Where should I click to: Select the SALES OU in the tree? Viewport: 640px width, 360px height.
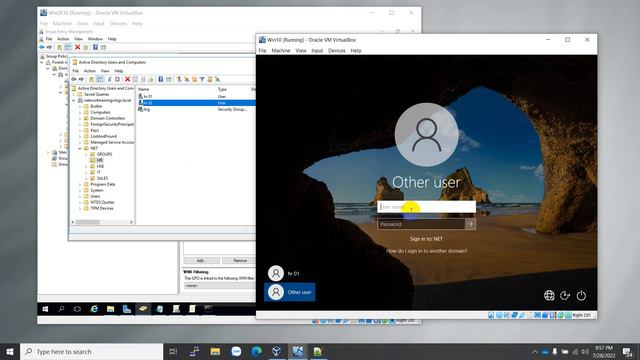102,178
